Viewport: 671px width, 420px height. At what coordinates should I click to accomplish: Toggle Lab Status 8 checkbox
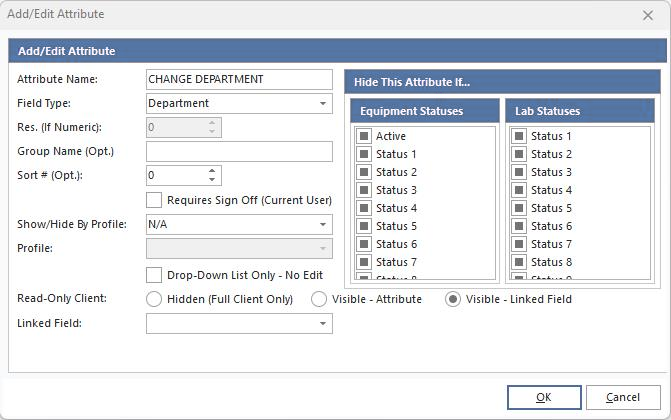click(x=519, y=262)
